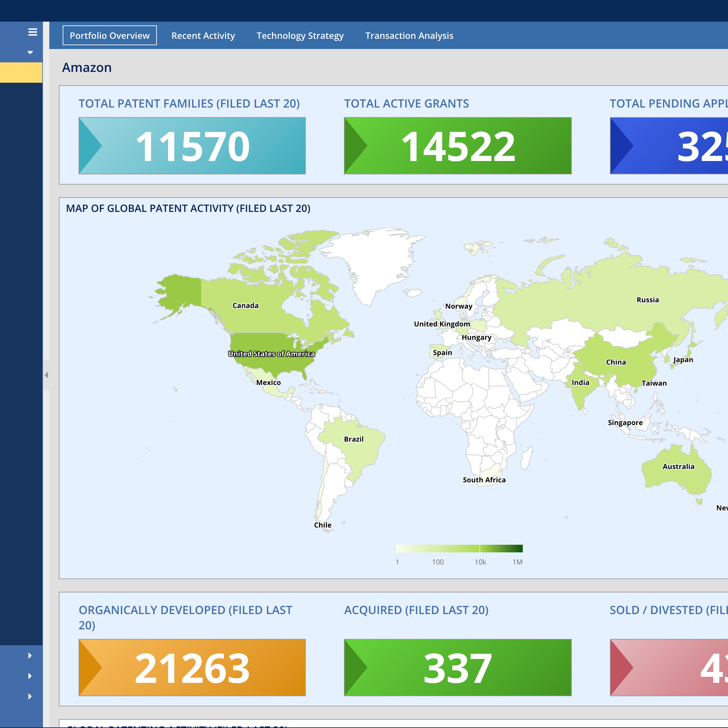Click the 11570 patent families tile
Screen dimensions: 728x728
192,146
